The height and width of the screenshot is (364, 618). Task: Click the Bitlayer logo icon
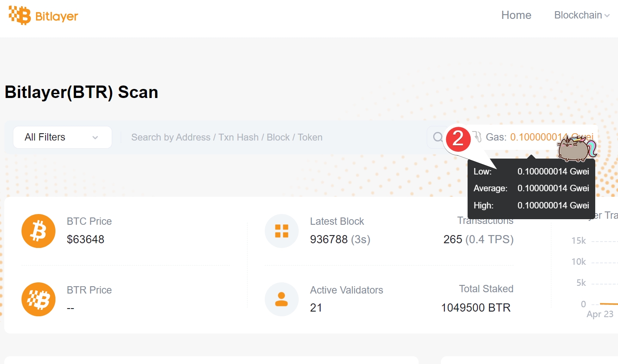20,15
